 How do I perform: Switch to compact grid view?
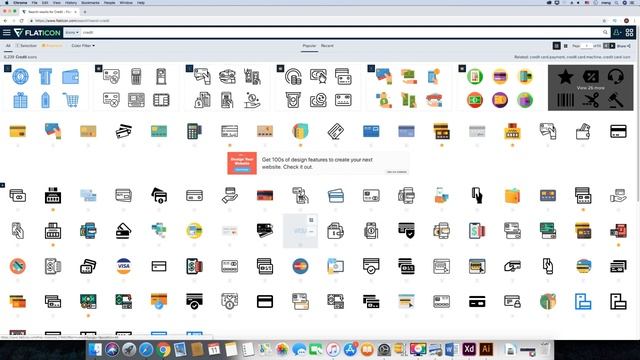(x=566, y=46)
